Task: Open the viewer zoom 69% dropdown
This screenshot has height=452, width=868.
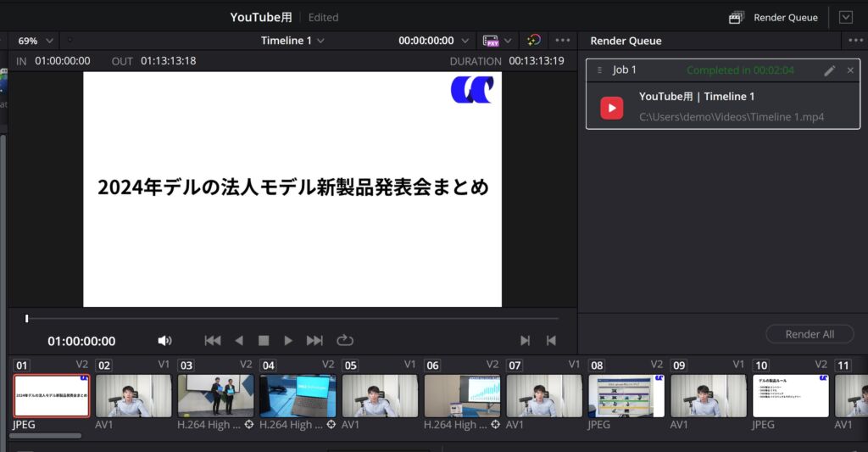Action: [36, 41]
